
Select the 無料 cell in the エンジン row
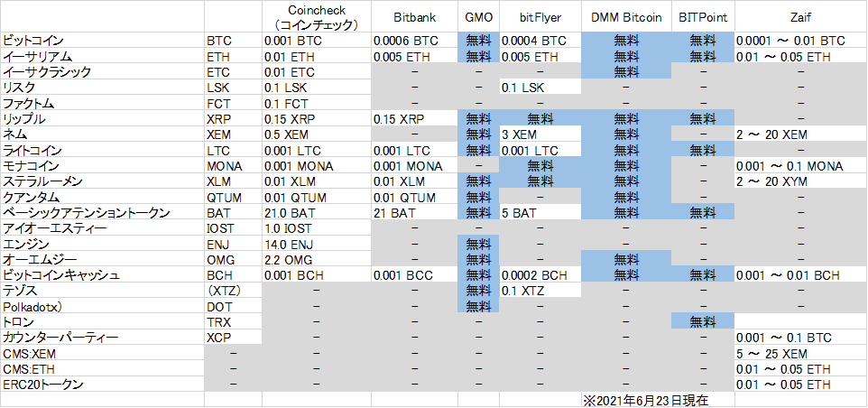[478, 244]
